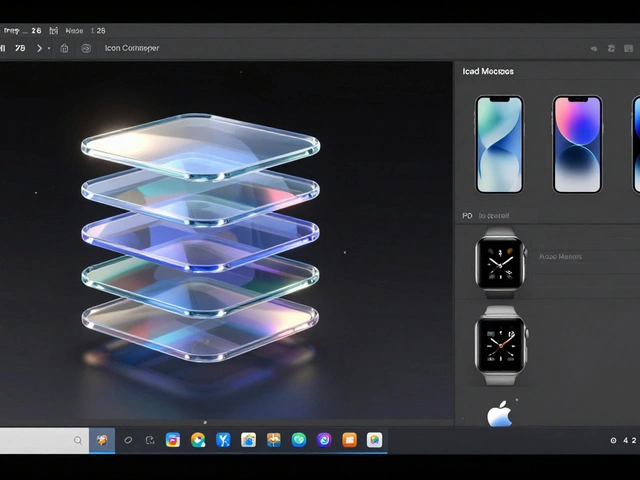Select the bottom glass layer in the stack
Viewport: 640px width, 480px height.
click(200, 329)
